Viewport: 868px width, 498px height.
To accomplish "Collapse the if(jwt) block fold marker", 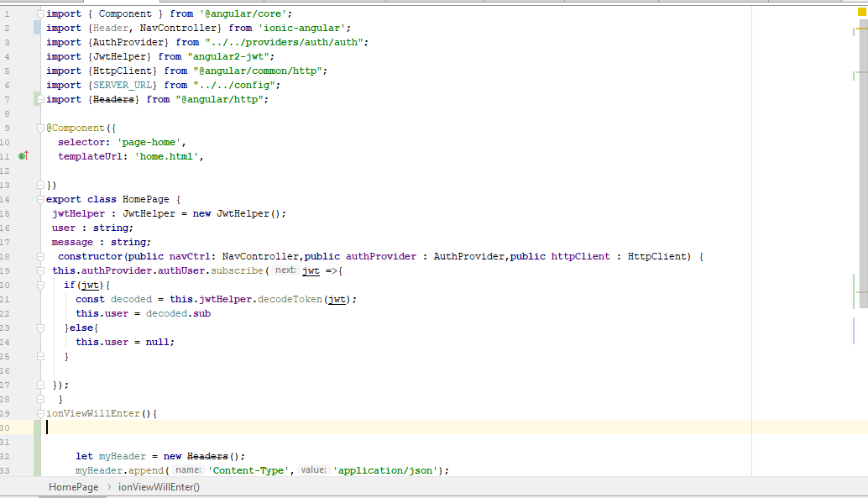I will click(x=40, y=286).
